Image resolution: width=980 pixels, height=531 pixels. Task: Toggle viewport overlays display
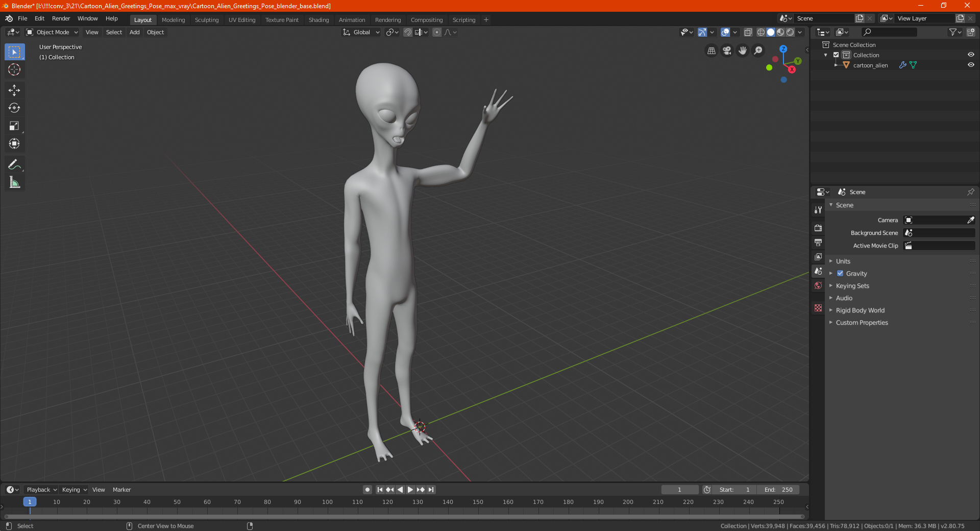click(725, 32)
